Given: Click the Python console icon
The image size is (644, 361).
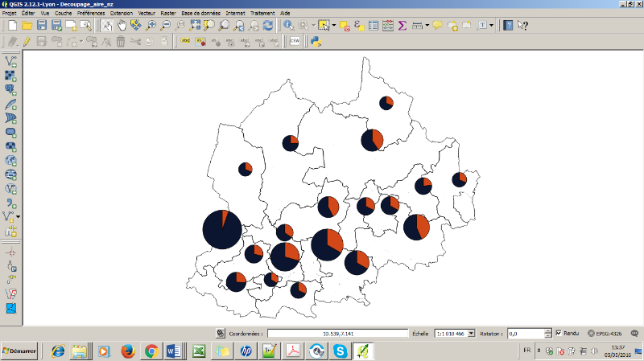Looking at the screenshot, I should tap(316, 41).
